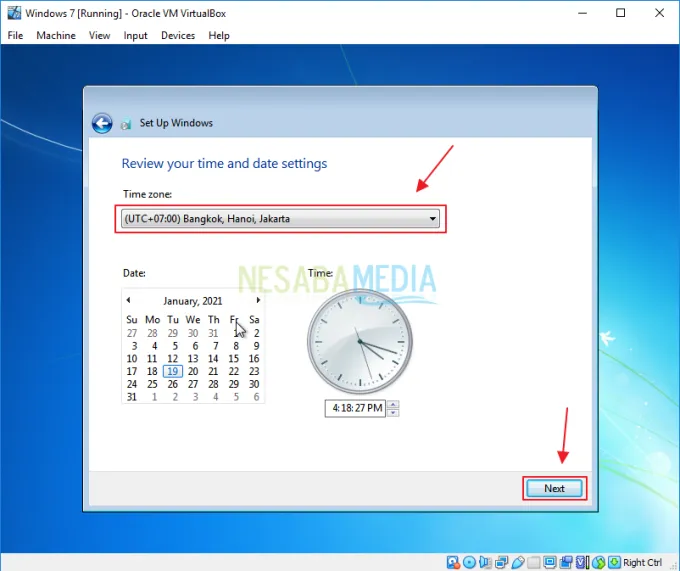Click the green arrow keyboard capture icon
Screen dimensions: 680x571
pyautogui.click(x=614, y=562)
